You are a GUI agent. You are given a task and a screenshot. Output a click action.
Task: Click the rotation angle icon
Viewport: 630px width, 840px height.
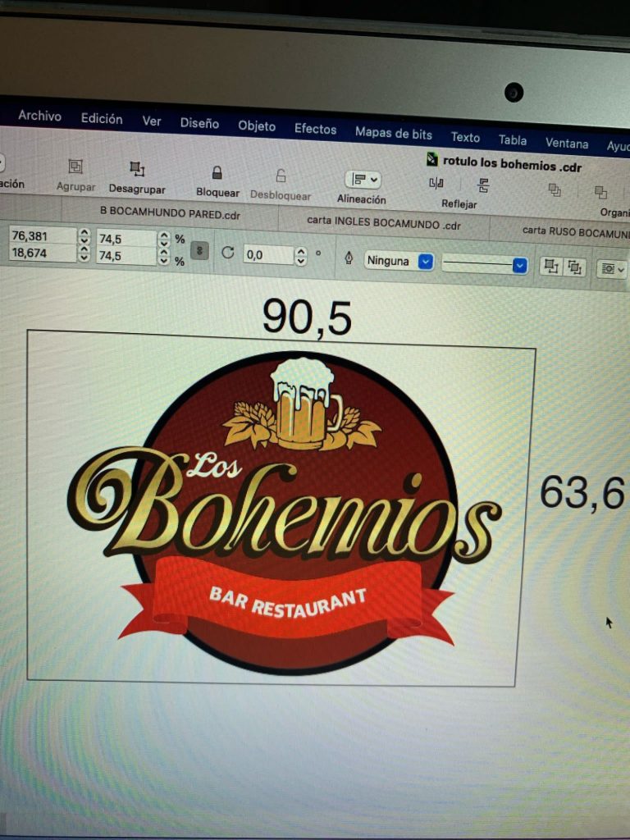tap(228, 253)
